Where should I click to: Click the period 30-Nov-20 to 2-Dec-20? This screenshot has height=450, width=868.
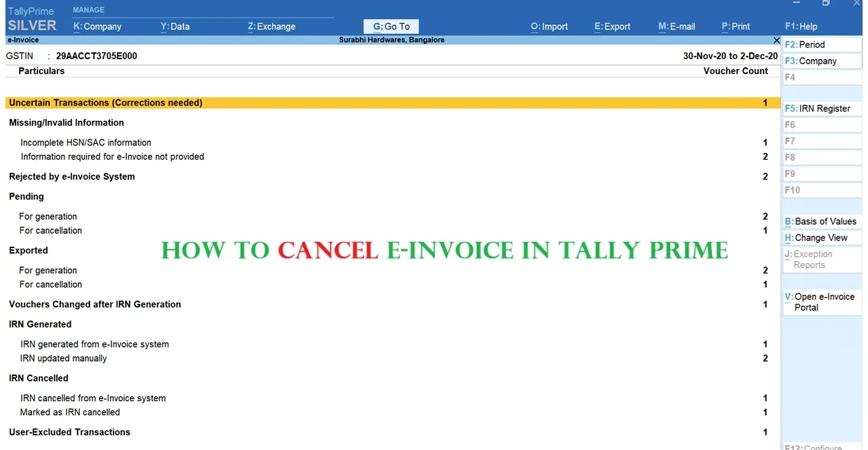tap(731, 56)
